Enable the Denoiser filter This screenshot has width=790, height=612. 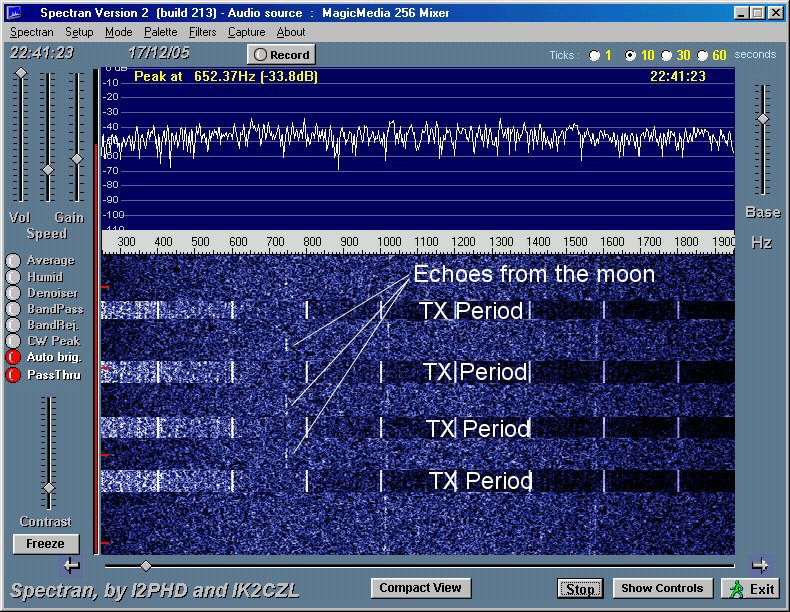click(13, 293)
